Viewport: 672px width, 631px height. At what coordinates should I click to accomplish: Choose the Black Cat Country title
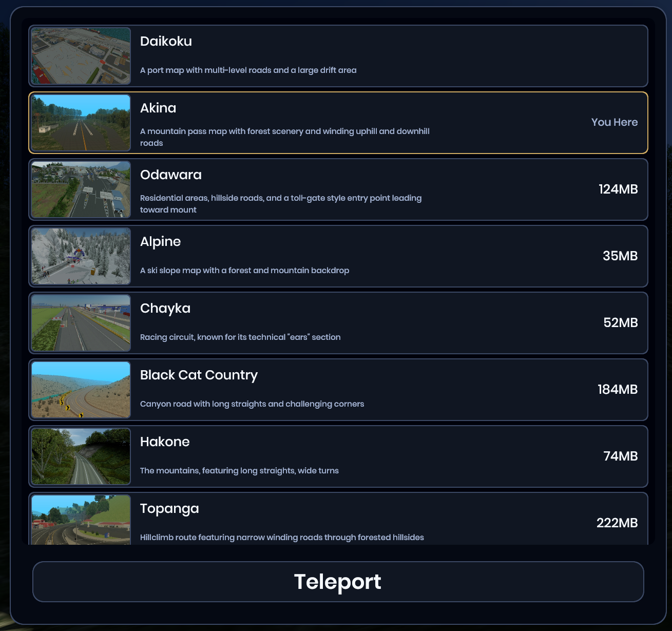point(199,375)
